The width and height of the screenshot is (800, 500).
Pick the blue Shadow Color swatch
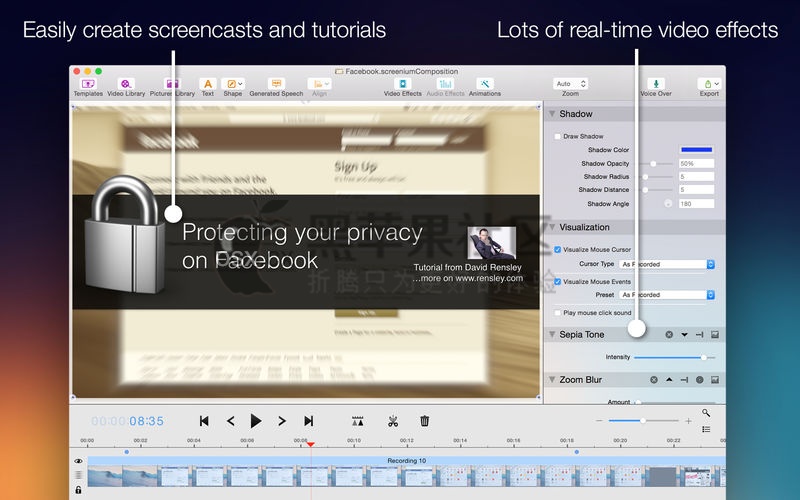[696, 149]
